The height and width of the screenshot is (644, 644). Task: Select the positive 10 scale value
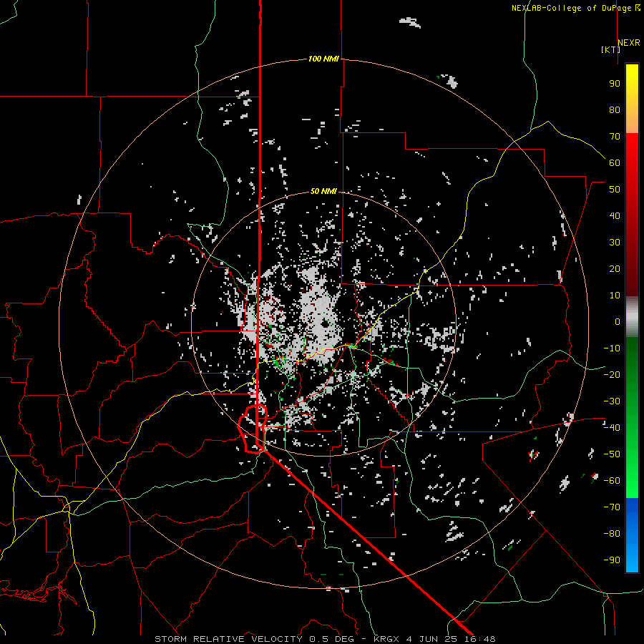(x=615, y=296)
